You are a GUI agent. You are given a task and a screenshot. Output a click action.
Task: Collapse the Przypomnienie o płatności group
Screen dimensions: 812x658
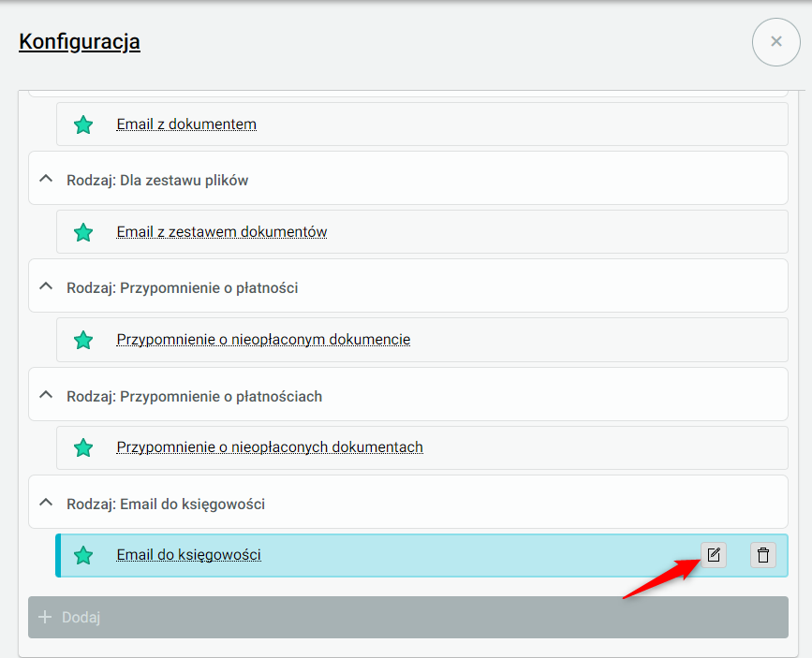tap(46, 286)
